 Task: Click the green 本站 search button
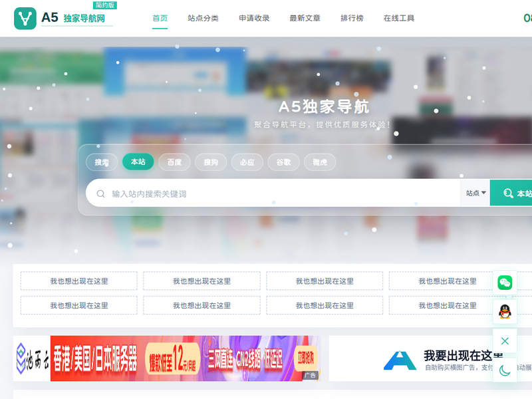click(x=511, y=193)
